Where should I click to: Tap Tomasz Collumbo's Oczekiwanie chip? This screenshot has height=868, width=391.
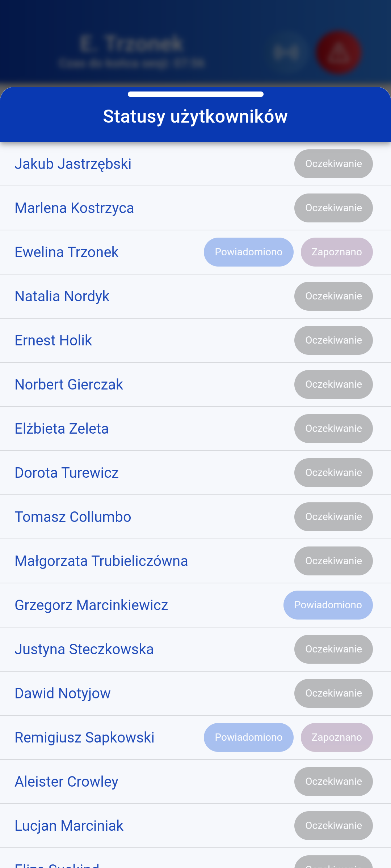333,517
